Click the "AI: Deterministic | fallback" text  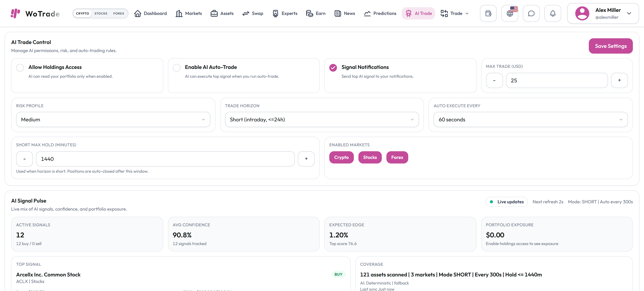coord(384,283)
